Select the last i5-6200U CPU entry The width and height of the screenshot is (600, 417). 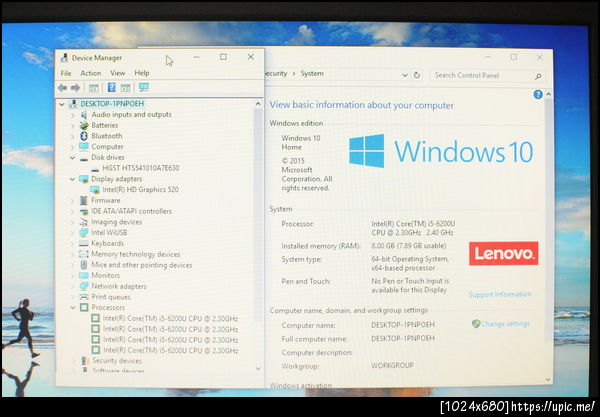click(171, 350)
